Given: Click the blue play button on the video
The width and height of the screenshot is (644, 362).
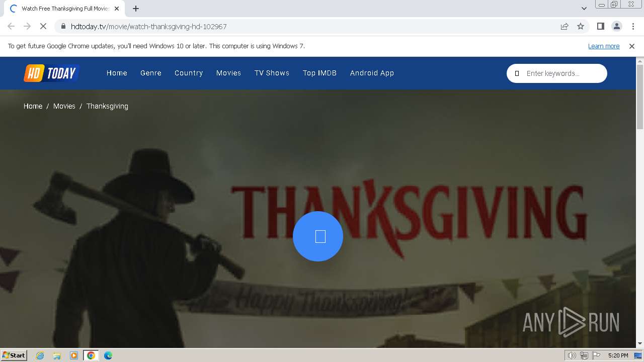Looking at the screenshot, I should pos(318,236).
